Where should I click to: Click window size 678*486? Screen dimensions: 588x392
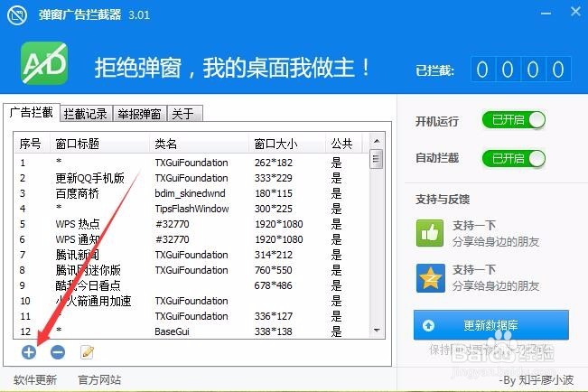click(x=274, y=285)
